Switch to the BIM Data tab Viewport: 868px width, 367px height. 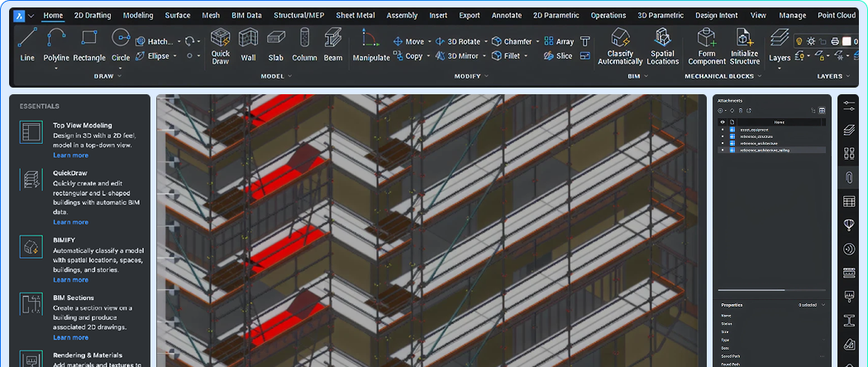tap(246, 15)
